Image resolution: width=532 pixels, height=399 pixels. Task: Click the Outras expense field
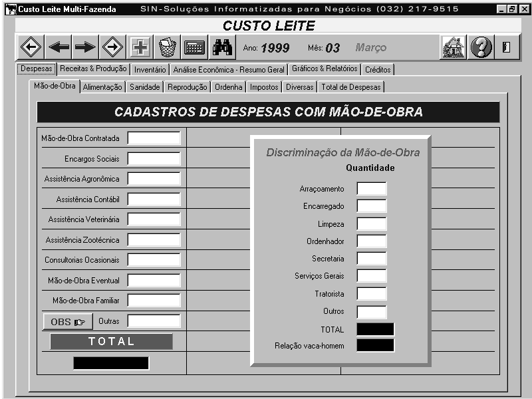[x=154, y=321]
